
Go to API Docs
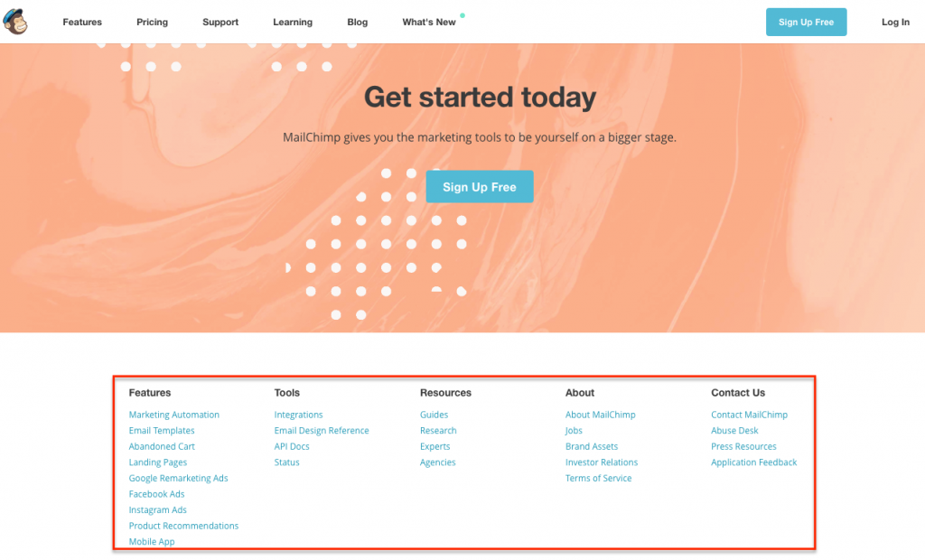tap(292, 447)
